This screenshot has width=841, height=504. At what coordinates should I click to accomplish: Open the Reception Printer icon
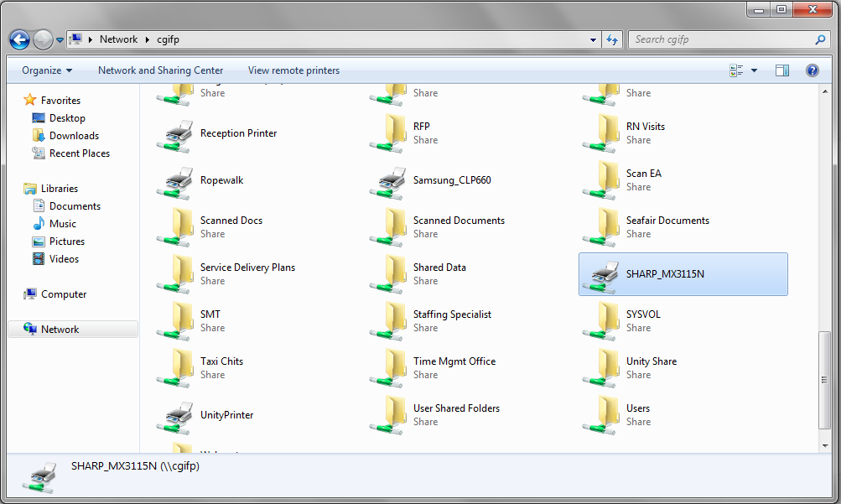point(176,134)
